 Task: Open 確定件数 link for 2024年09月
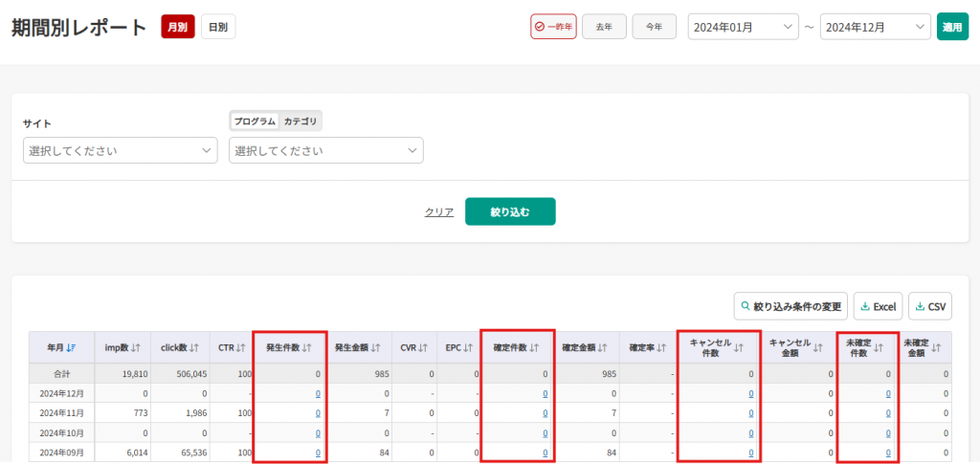545,453
